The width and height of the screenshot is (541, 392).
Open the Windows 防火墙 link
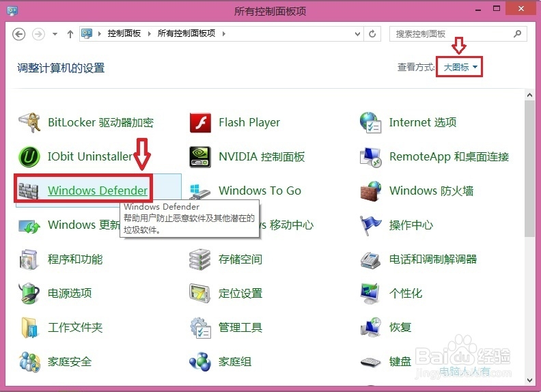point(431,191)
